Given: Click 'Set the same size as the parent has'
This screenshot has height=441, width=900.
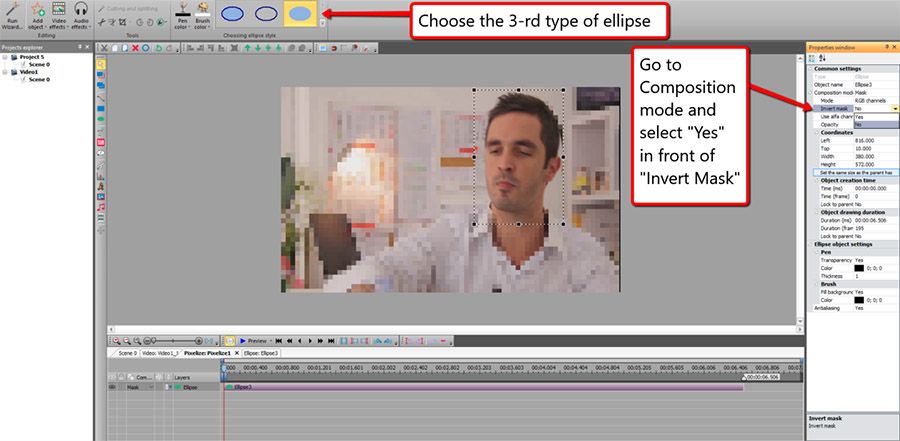Looking at the screenshot, I should [x=856, y=172].
